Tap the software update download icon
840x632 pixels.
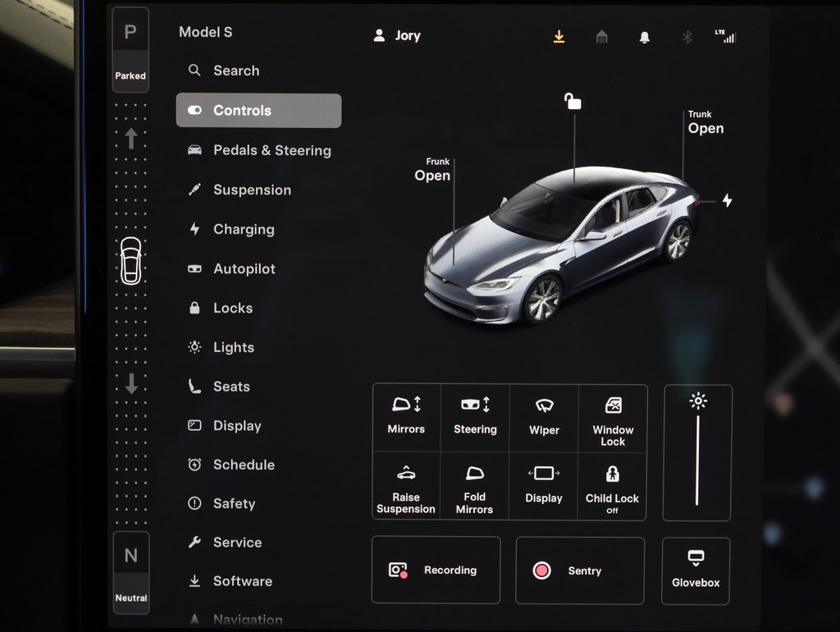pyautogui.click(x=559, y=36)
